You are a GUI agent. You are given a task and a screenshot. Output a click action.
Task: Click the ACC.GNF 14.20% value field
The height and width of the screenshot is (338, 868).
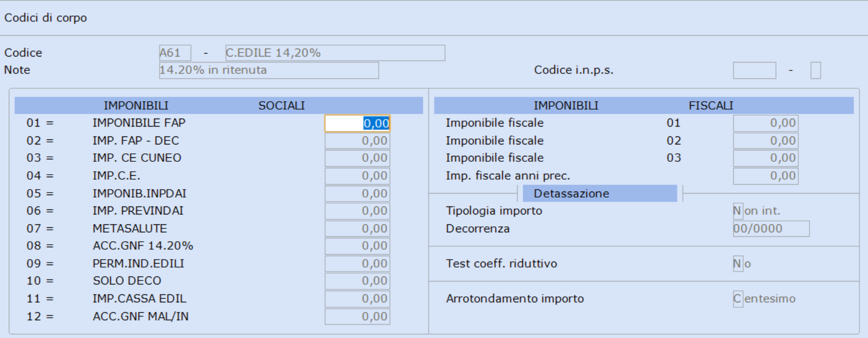(x=357, y=246)
